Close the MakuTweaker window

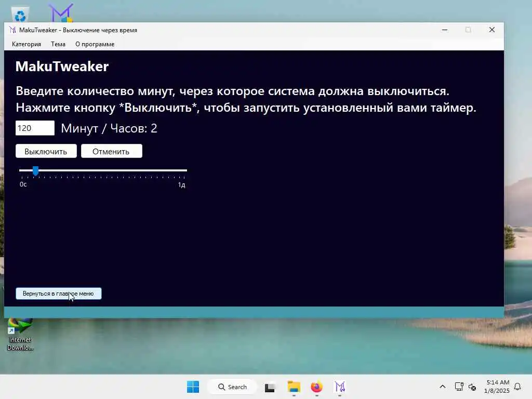492,30
